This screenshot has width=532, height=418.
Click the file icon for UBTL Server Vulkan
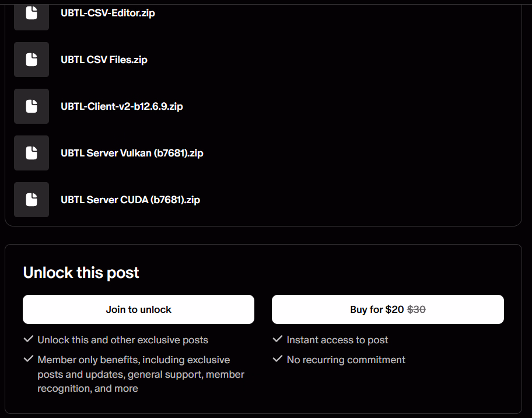pyautogui.click(x=32, y=153)
